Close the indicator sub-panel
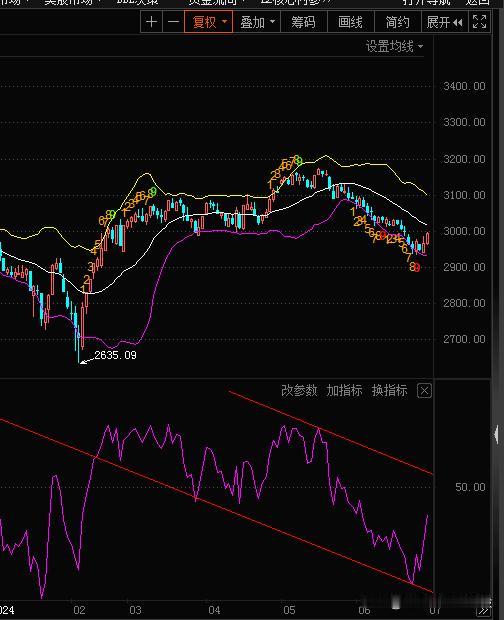The image size is (504, 620). [x=424, y=391]
